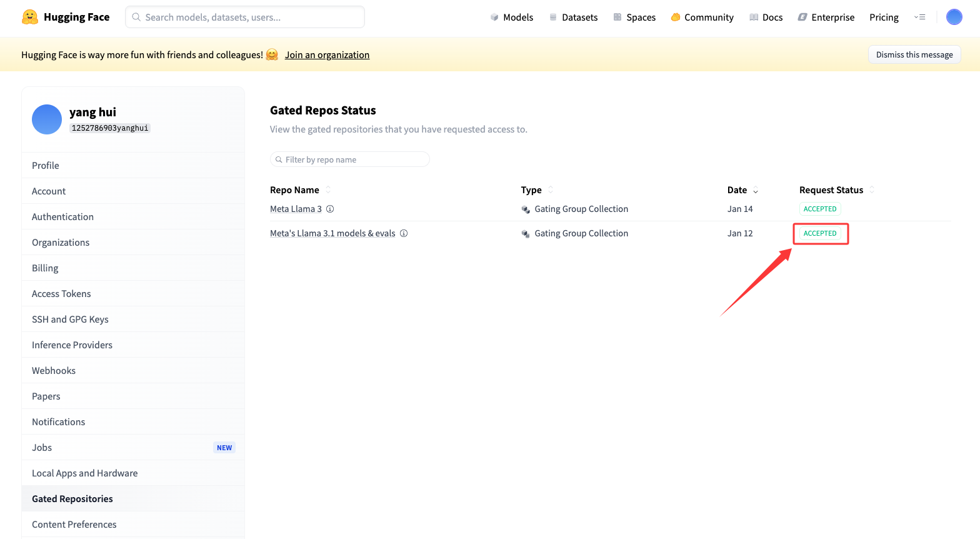This screenshot has width=980, height=539.
Task: Open the Models page
Action: click(512, 18)
